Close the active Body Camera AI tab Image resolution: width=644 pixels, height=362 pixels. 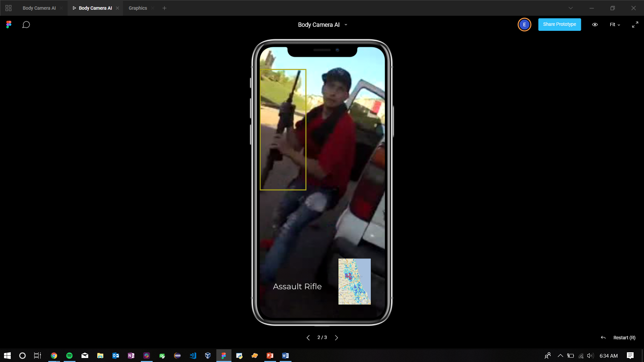pyautogui.click(x=117, y=8)
